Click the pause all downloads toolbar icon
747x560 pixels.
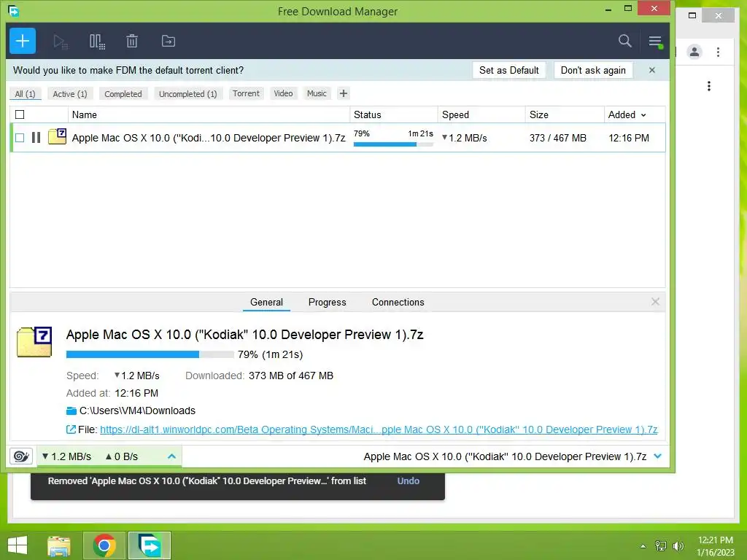(x=97, y=42)
